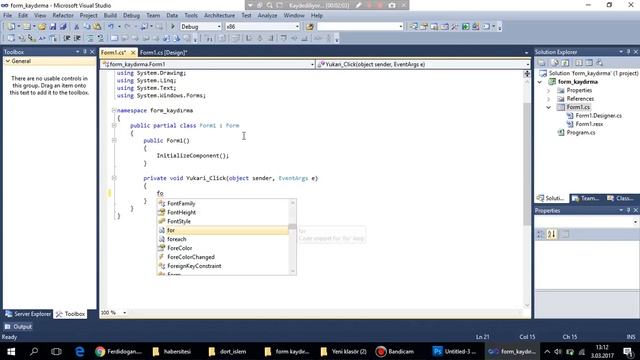Image resolution: width=640 pixels, height=360 pixels.
Task: Click the Open File folder icon
Action: (42, 27)
